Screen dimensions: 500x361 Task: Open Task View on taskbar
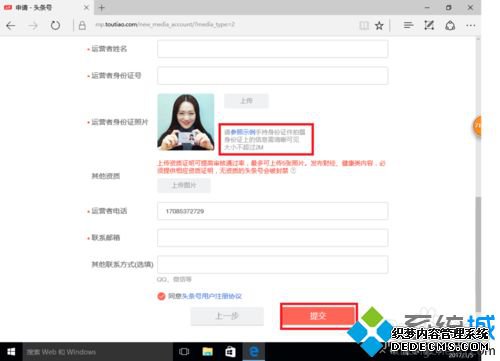click(184, 352)
